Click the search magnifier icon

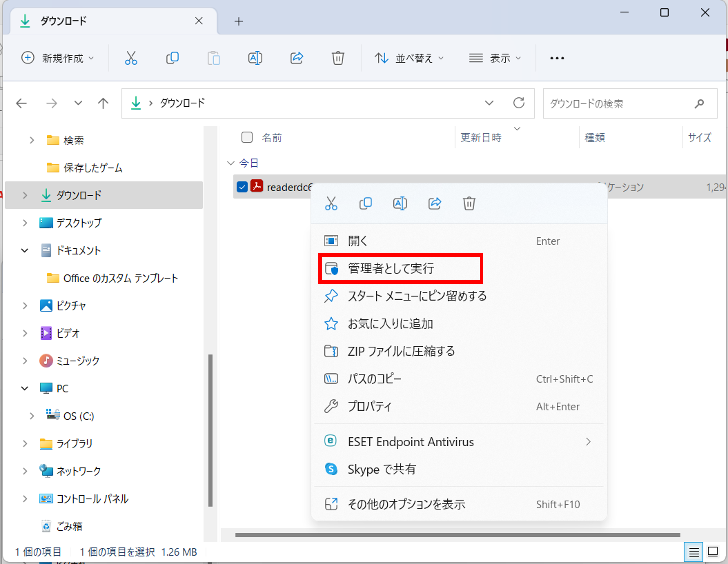pos(699,104)
